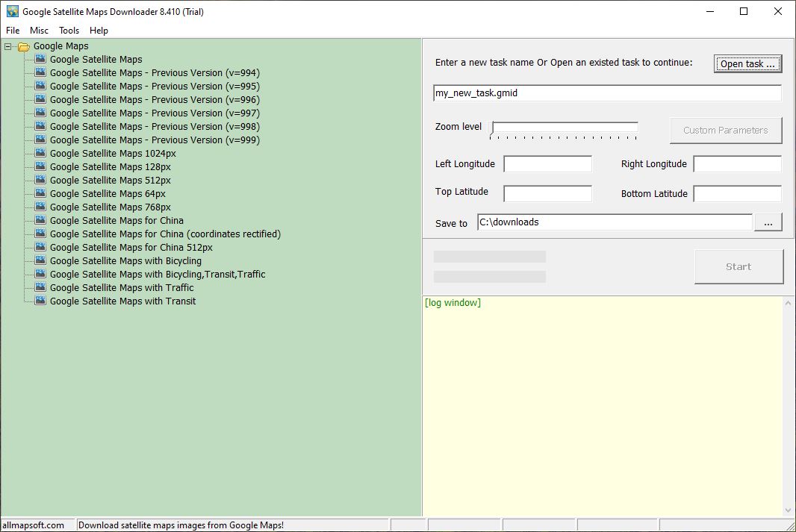Open the File menu

[13, 31]
